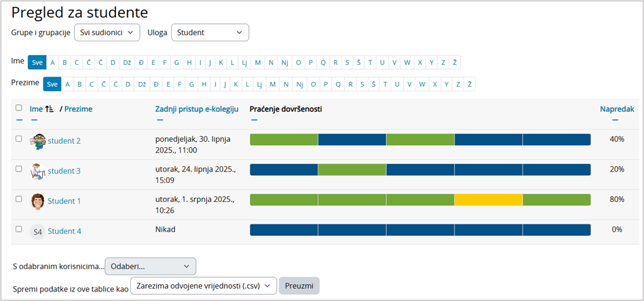Collapse the Ime column using its dash icon
The image size is (644, 301).
pyautogui.click(x=34, y=120)
